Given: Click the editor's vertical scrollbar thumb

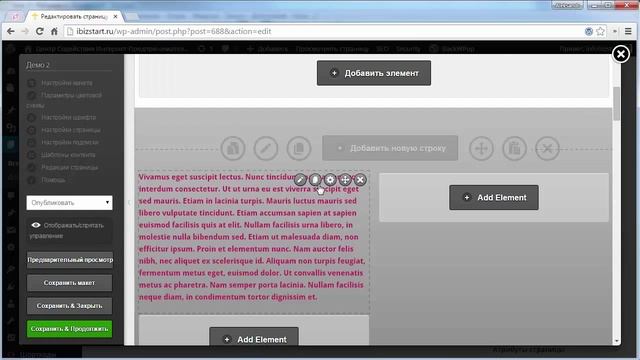Looking at the screenshot, I should pos(616,103).
